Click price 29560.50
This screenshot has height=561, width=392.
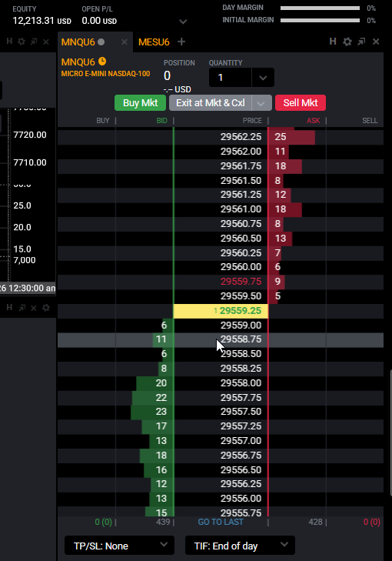coord(241,239)
